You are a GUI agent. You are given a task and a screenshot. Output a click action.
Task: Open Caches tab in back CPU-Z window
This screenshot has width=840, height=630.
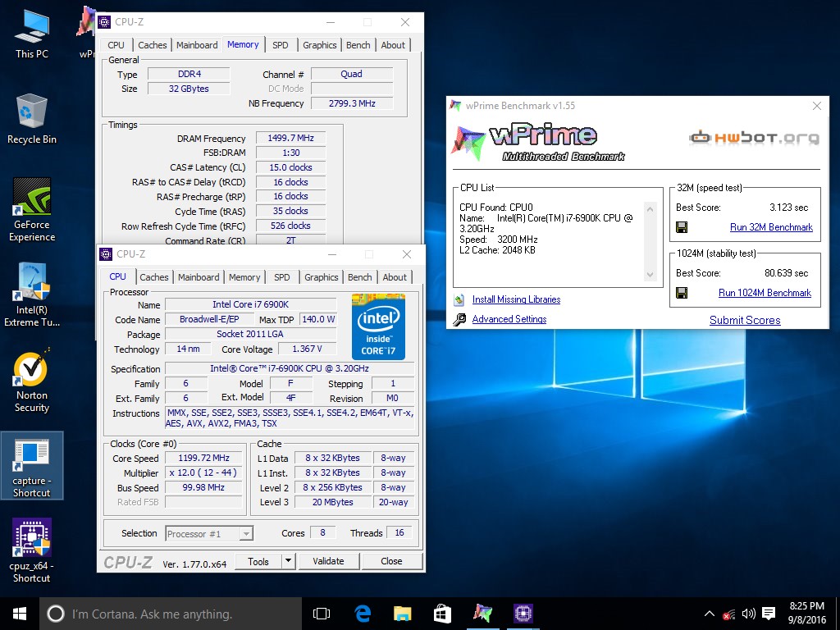click(x=152, y=45)
